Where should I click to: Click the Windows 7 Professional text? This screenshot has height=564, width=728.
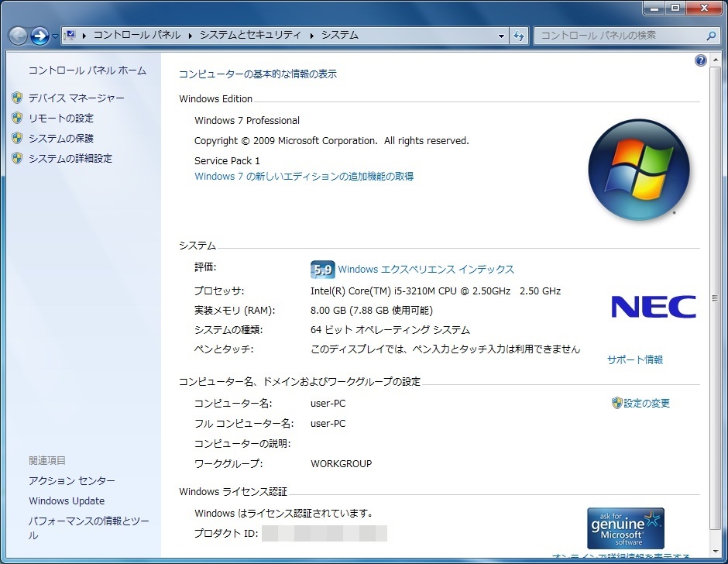[247, 120]
